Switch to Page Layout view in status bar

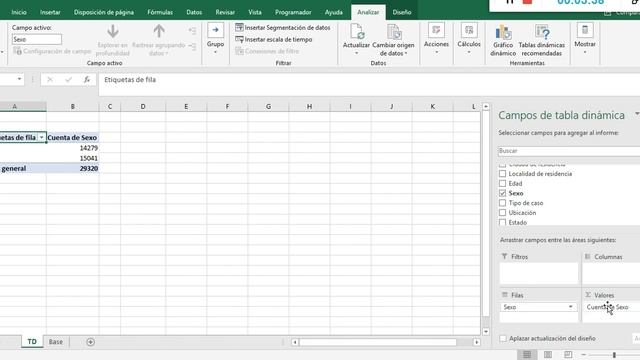click(548, 354)
